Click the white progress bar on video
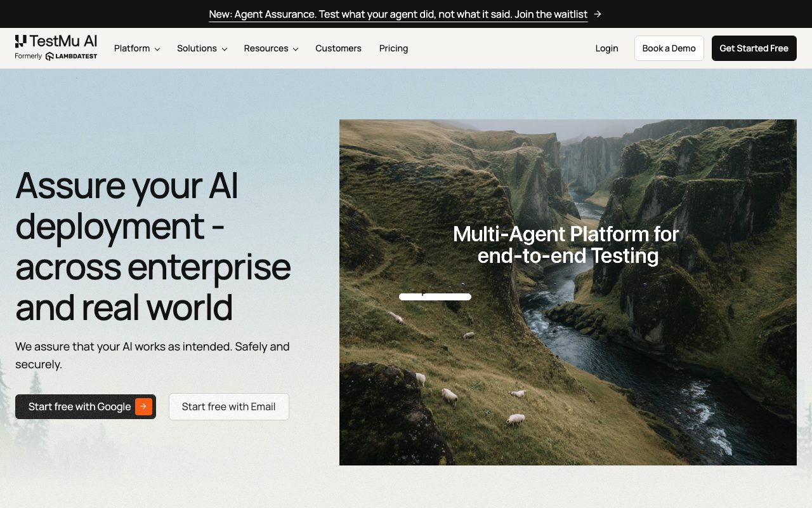This screenshot has width=812, height=508. 435,297
